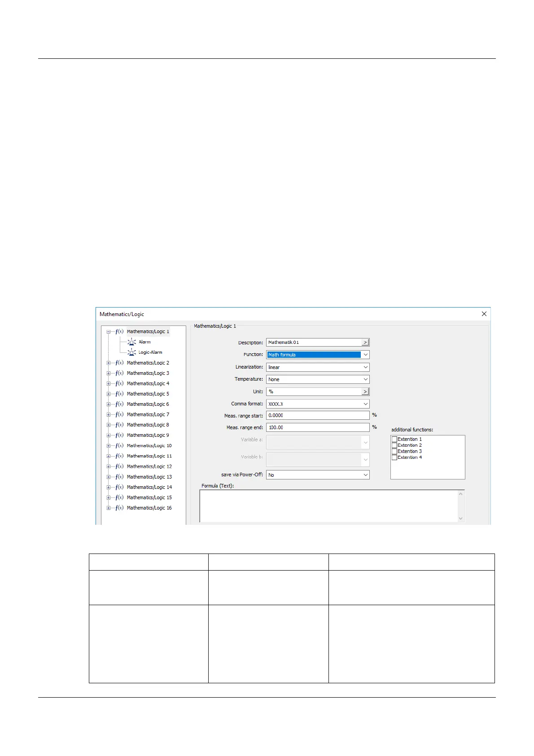Click the Alarm bell icon
Image resolution: width=534 pixels, height=756 pixels.
tap(132, 342)
